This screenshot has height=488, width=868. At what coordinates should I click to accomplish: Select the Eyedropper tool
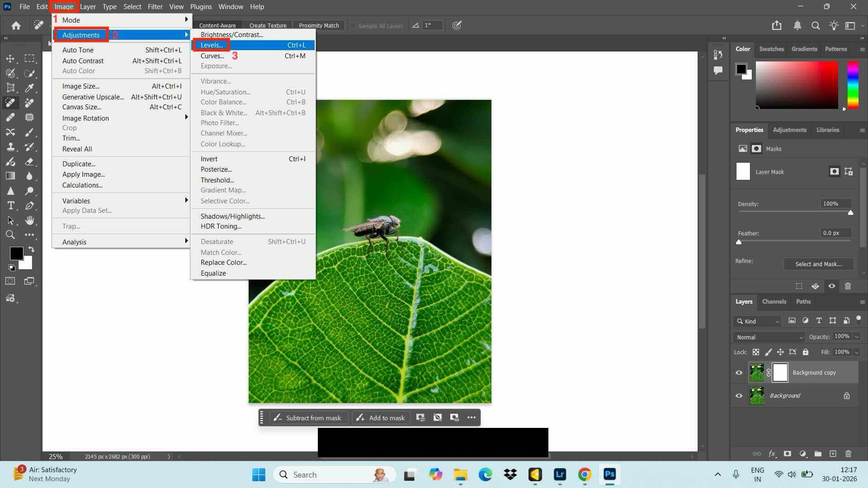[x=30, y=88]
